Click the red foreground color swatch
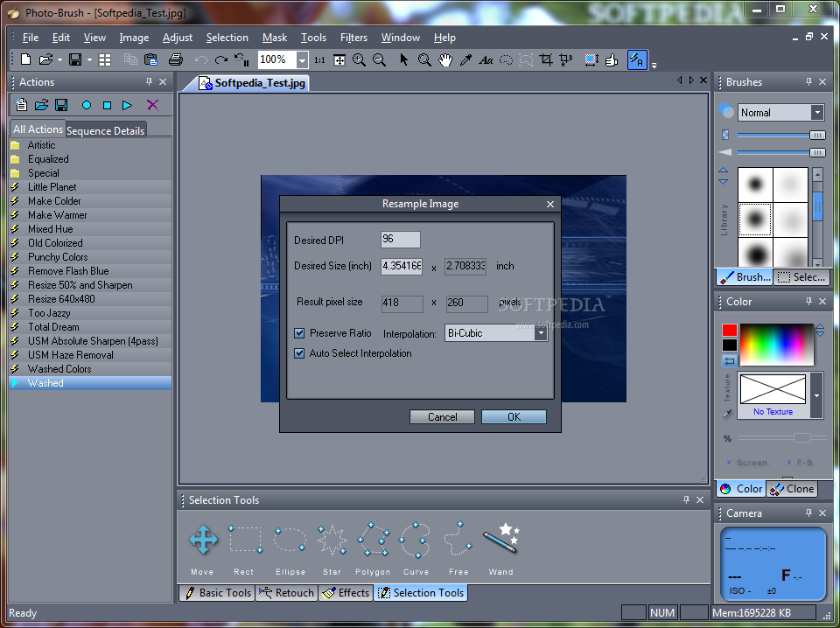Image resolution: width=840 pixels, height=628 pixels. pyautogui.click(x=729, y=330)
